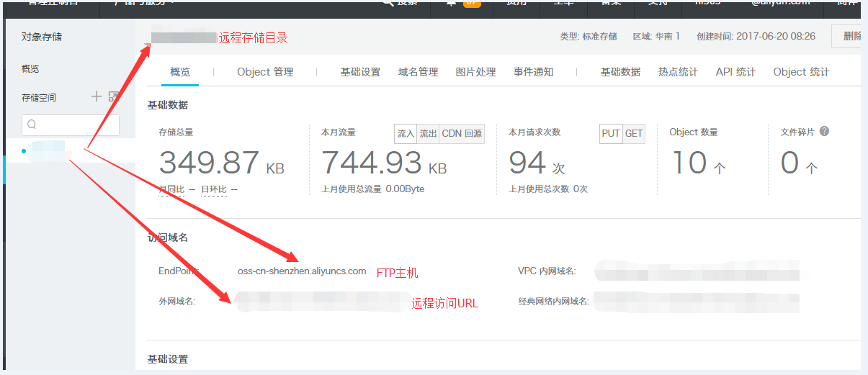The image size is (868, 375).
Task: Click the magnifier icon in bucket search box
Action: click(32, 125)
